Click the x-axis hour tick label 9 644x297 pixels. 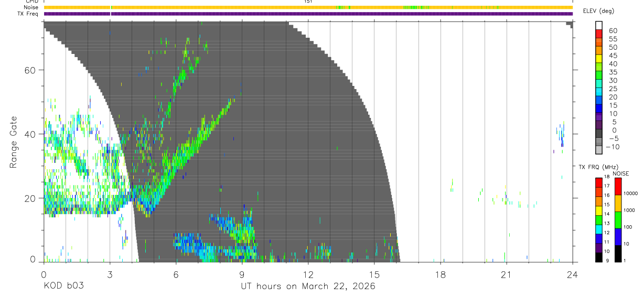tap(242, 274)
